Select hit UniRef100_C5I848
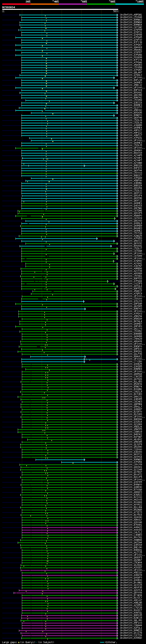 click(131, 17)
